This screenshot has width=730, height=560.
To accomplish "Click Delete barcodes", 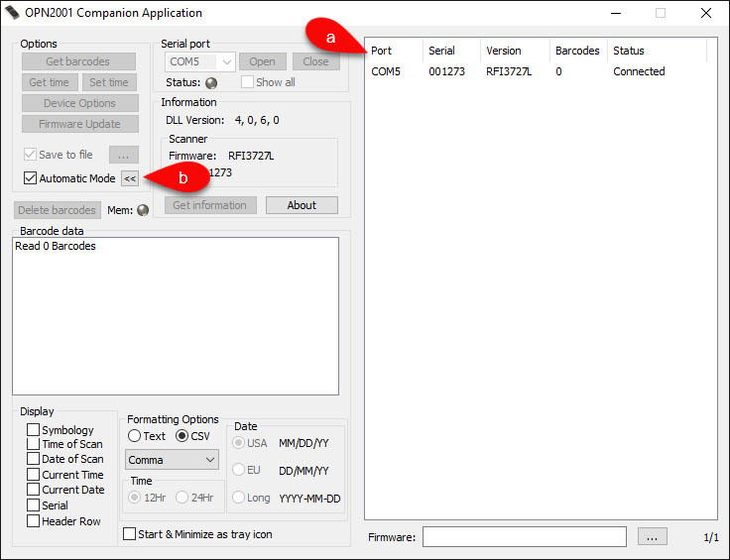I will pos(57,210).
